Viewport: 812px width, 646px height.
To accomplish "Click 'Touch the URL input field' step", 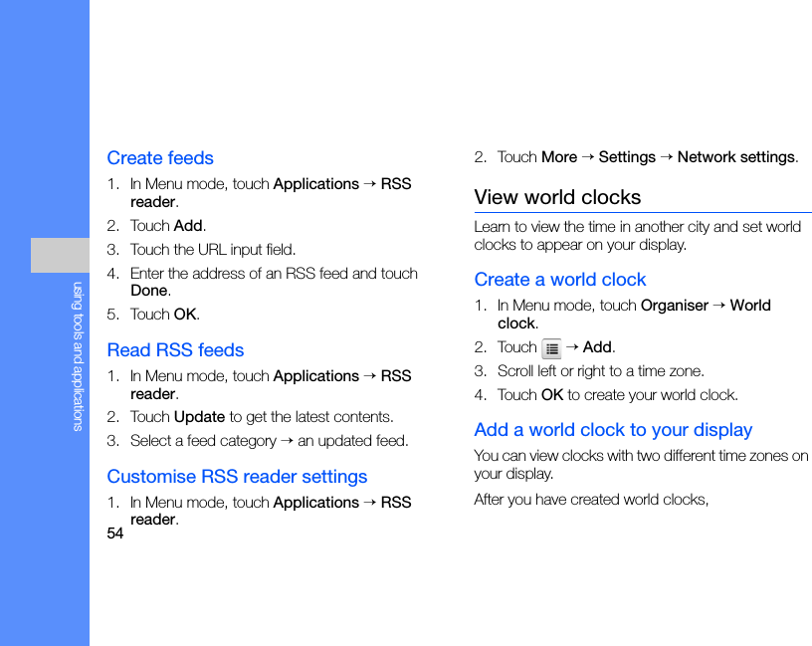I will (212, 250).
